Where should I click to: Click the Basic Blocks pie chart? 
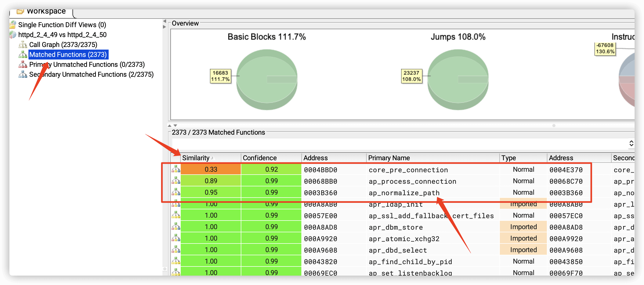coord(267,79)
